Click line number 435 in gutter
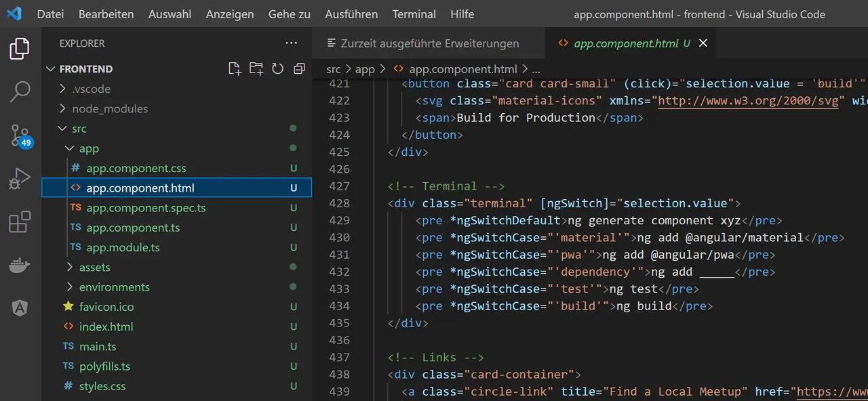 pyautogui.click(x=339, y=323)
